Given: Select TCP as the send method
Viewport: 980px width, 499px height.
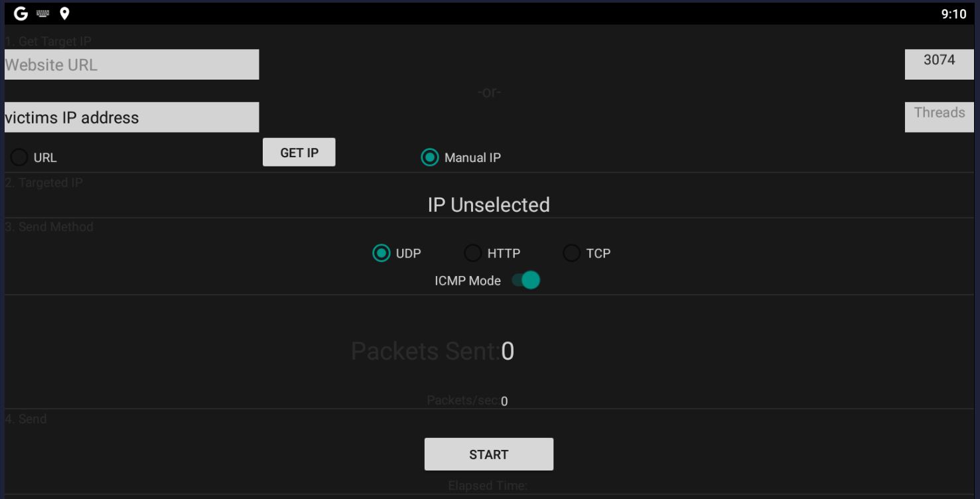Looking at the screenshot, I should pos(571,253).
